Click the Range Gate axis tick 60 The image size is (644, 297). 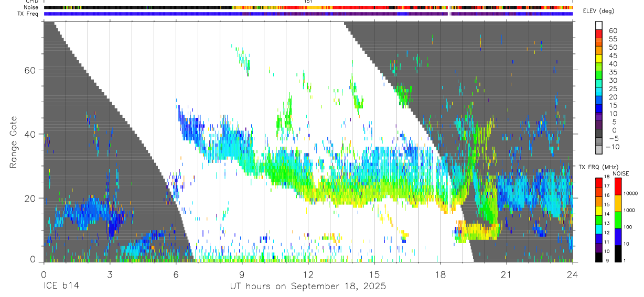(30, 70)
